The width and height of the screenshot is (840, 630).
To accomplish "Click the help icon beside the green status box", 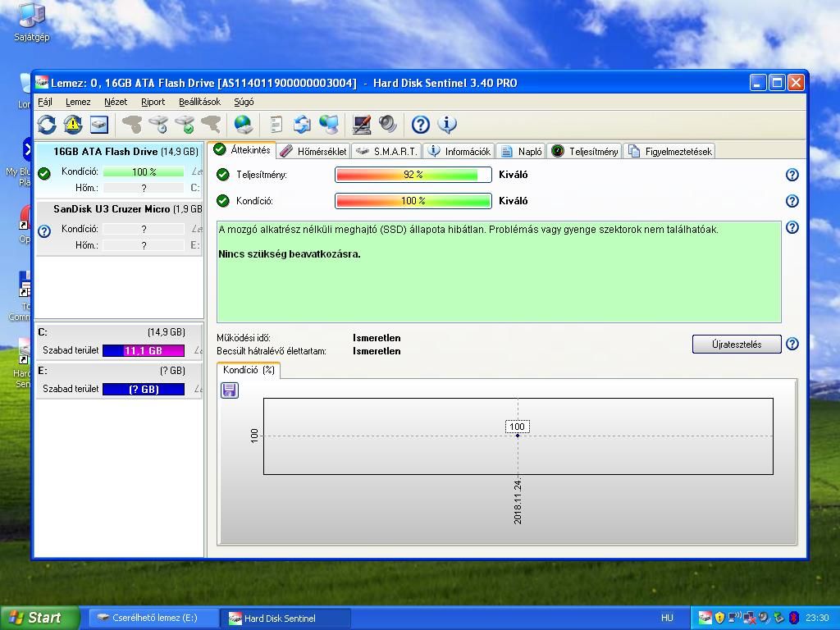I will (x=792, y=227).
